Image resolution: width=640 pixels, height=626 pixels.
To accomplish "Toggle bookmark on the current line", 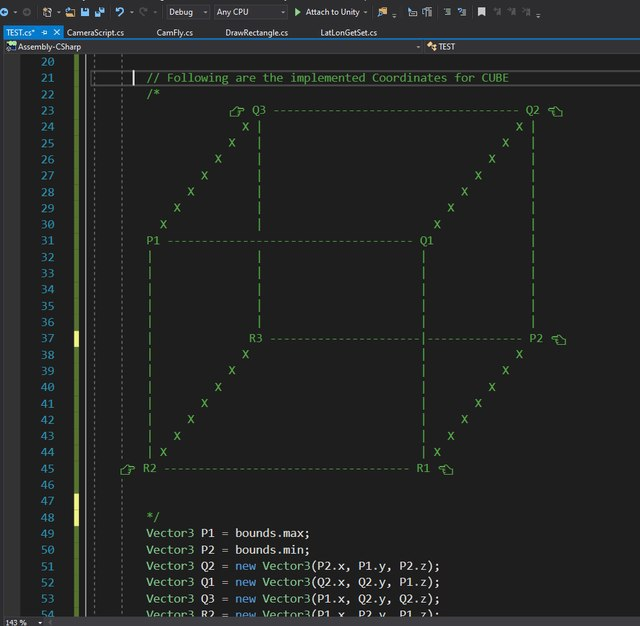I will pos(482,12).
